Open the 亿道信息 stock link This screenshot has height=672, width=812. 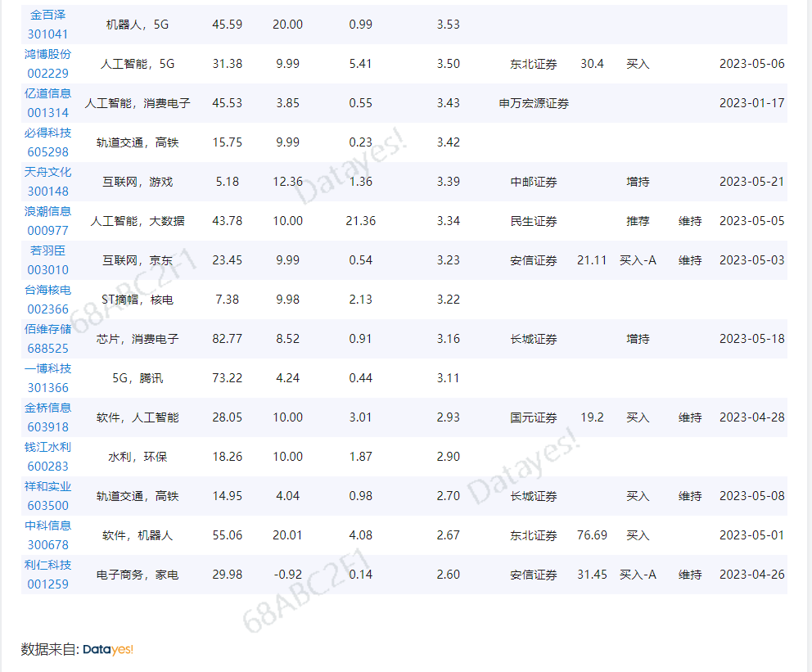tap(47, 93)
